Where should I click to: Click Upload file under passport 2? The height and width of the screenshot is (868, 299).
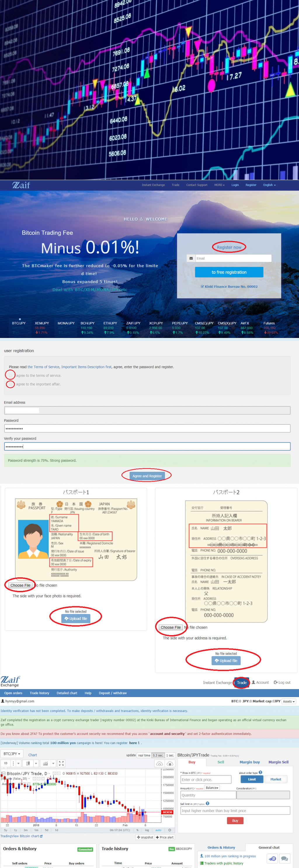[226, 660]
